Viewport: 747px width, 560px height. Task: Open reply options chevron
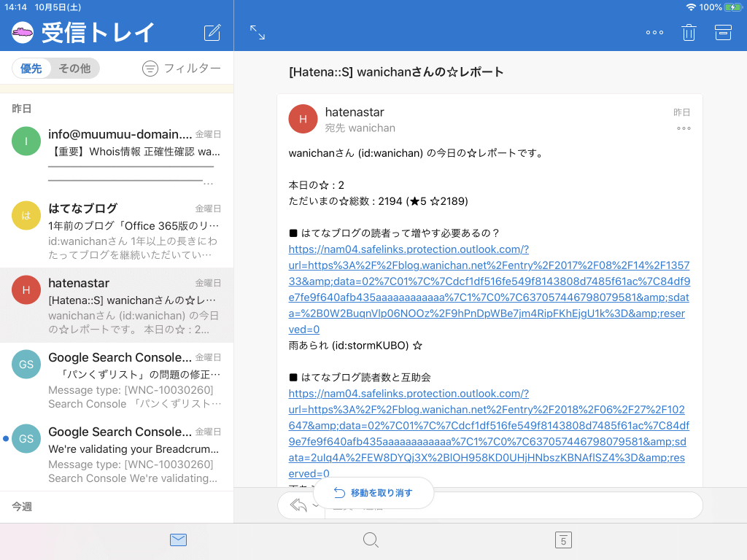(x=315, y=505)
